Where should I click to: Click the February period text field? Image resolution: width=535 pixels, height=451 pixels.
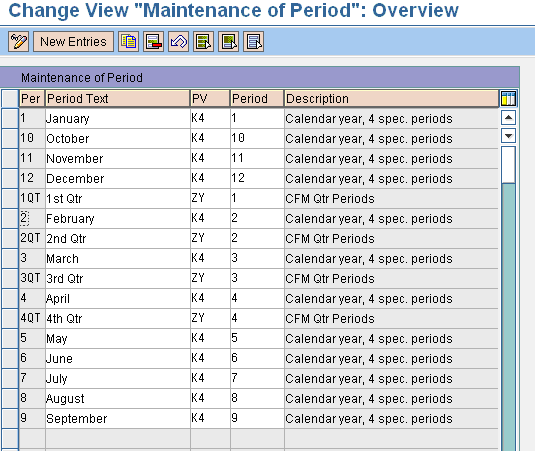pos(118,219)
